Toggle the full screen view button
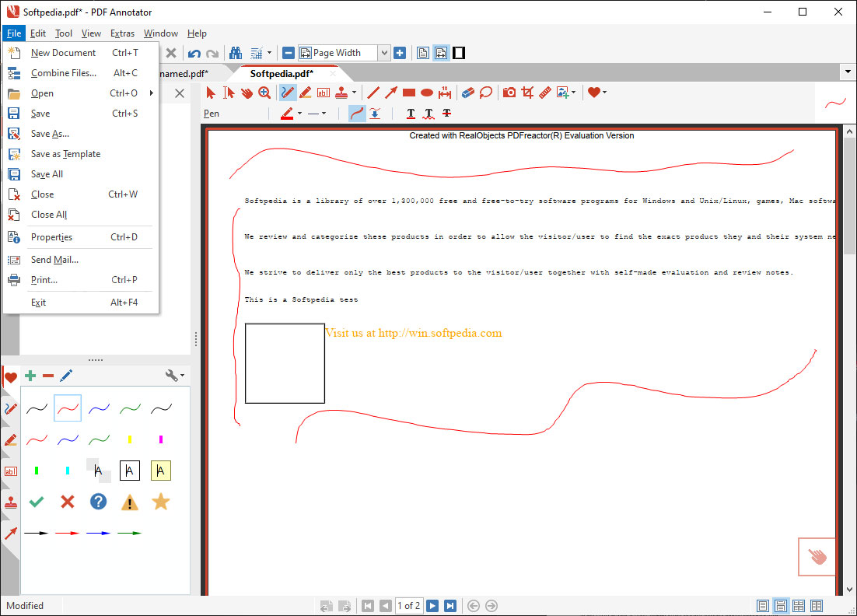 click(x=460, y=53)
